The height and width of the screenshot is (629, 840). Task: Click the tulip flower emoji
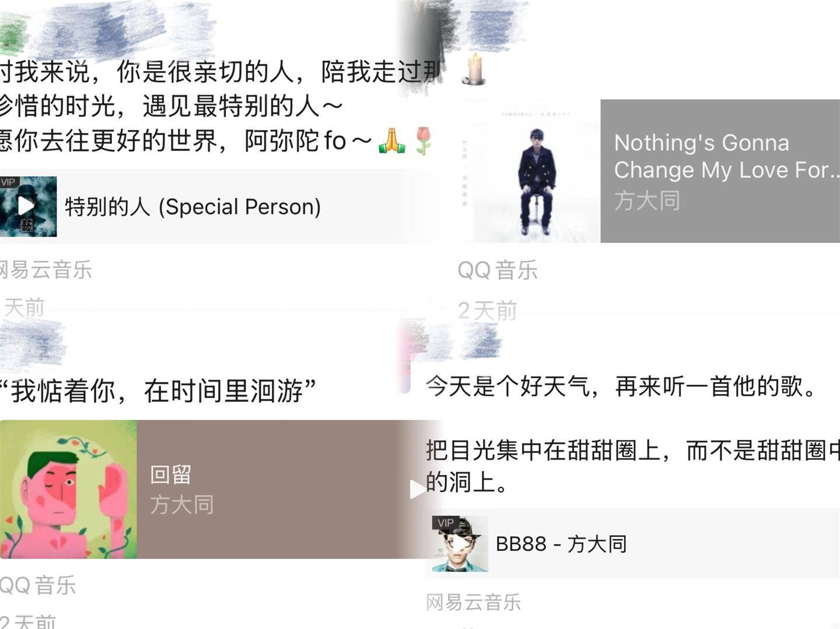(423, 140)
